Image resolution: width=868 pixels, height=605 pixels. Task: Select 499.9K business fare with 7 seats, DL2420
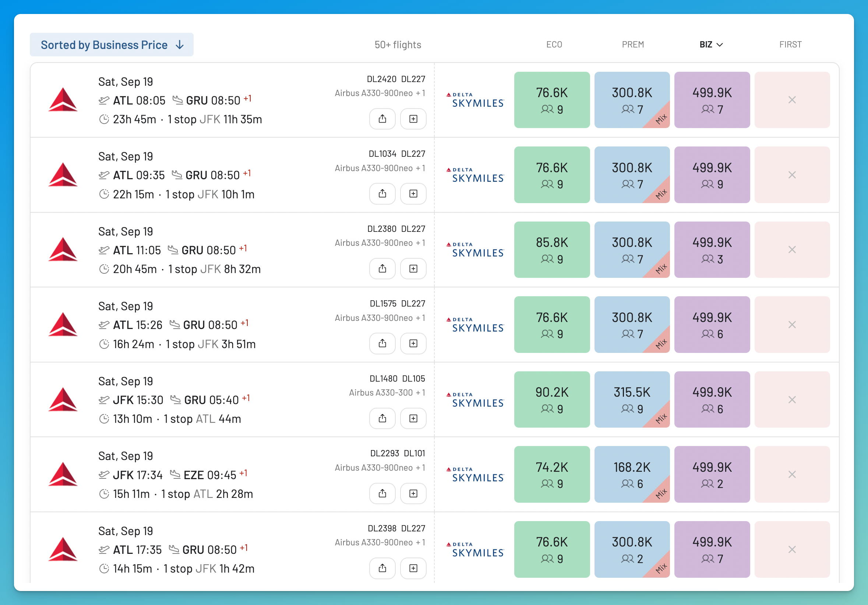tap(712, 100)
